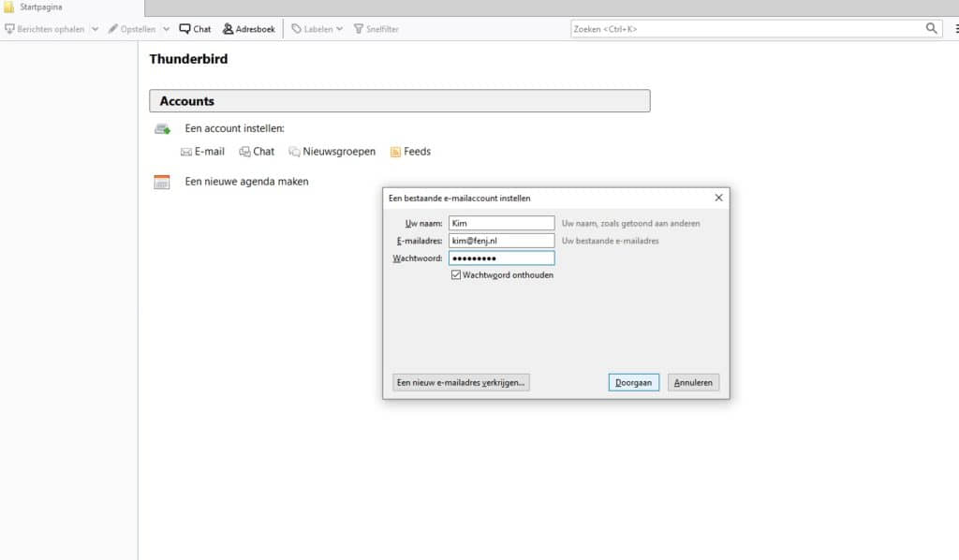959x560 pixels.
Task: Click the Berichten ophalen toolbar button
Action: [45, 29]
